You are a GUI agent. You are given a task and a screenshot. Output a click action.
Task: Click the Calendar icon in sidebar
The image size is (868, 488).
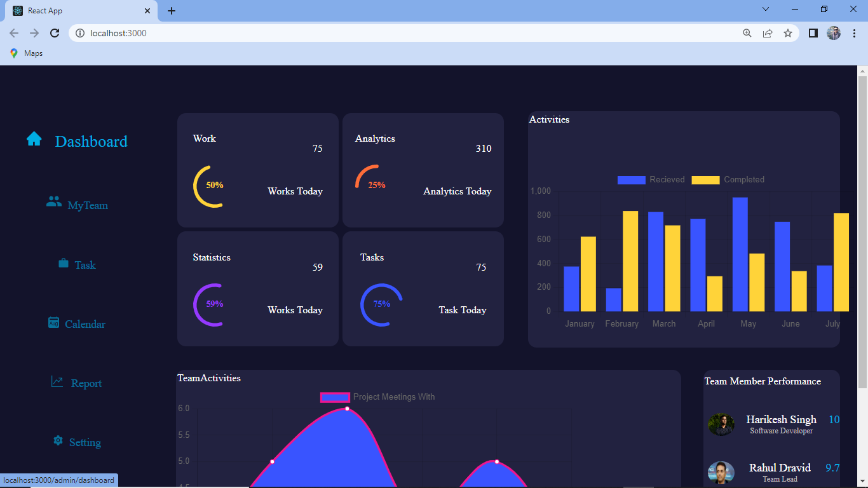click(x=54, y=323)
